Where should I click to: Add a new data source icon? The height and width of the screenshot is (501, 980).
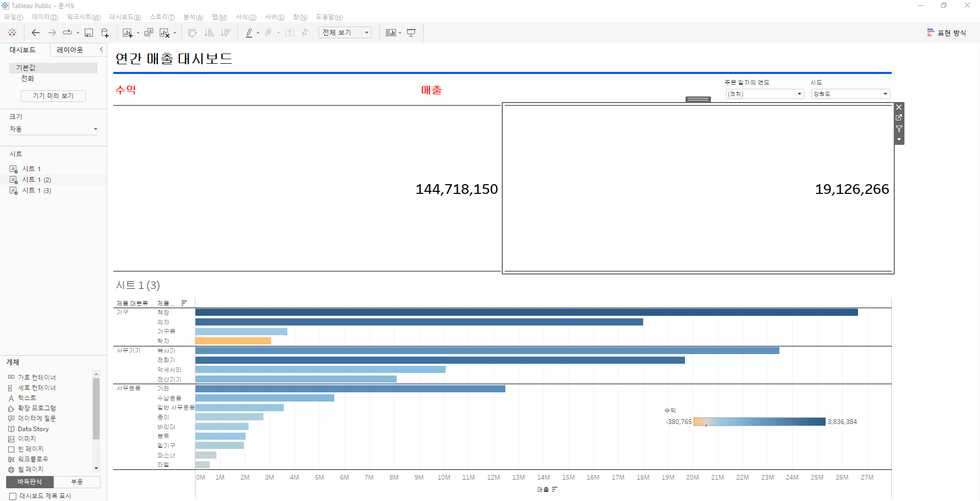tap(105, 33)
